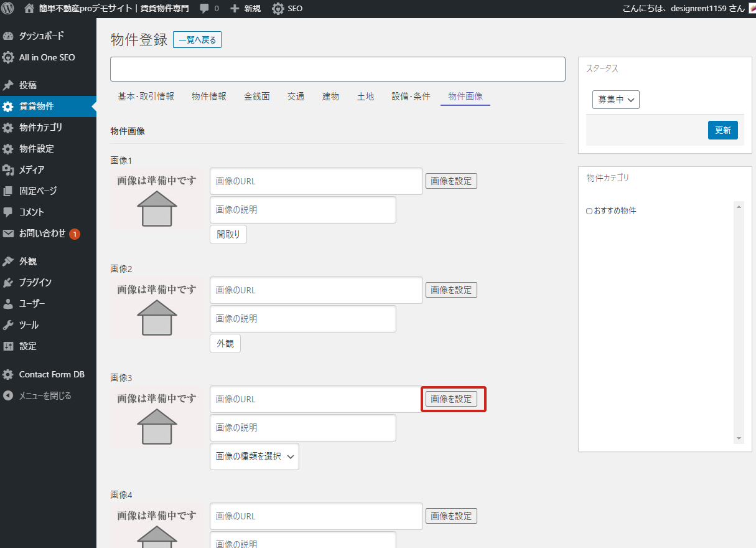Image resolution: width=756 pixels, height=548 pixels.
Task: Expand the 画像の種類を選択 dropdown for 画像3
Action: (254, 456)
